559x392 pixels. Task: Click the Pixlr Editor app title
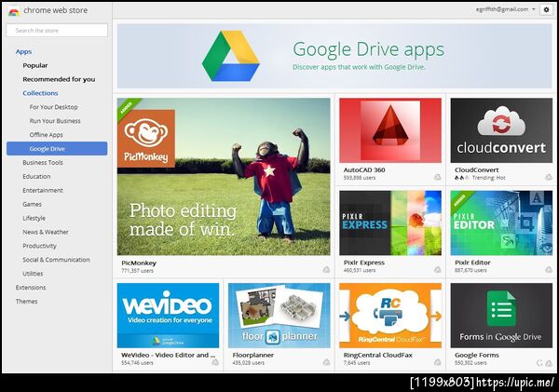472,263
